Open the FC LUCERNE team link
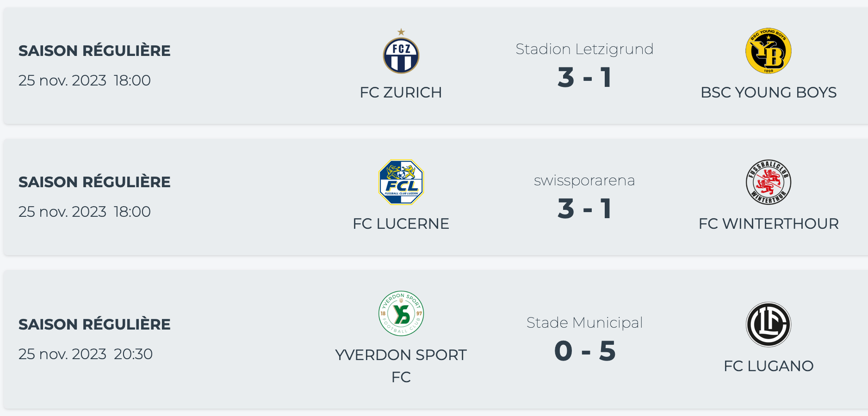 click(x=401, y=224)
